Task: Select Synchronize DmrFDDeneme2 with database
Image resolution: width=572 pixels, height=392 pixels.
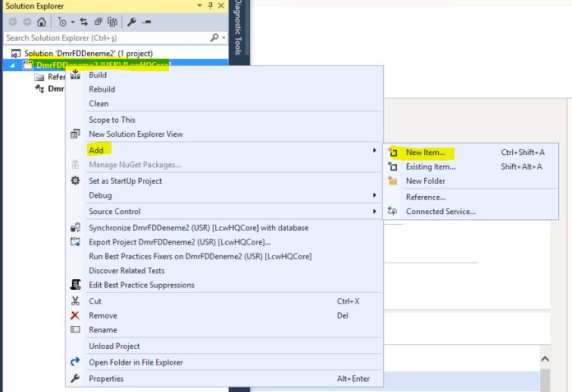Action: (198, 228)
